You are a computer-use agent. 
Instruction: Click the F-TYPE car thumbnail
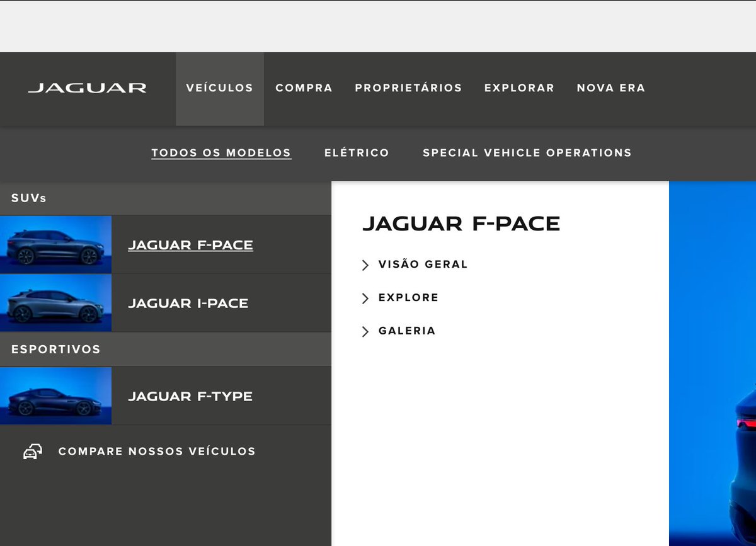click(x=55, y=396)
